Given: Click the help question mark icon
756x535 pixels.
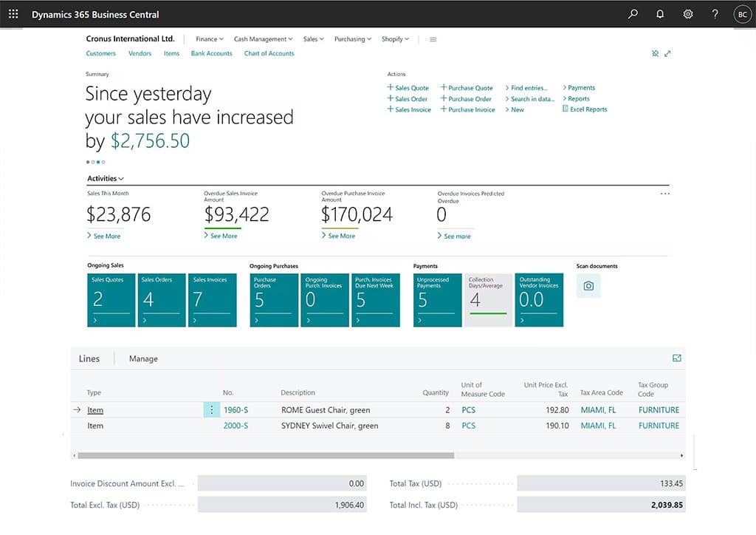Looking at the screenshot, I should pyautogui.click(x=715, y=14).
